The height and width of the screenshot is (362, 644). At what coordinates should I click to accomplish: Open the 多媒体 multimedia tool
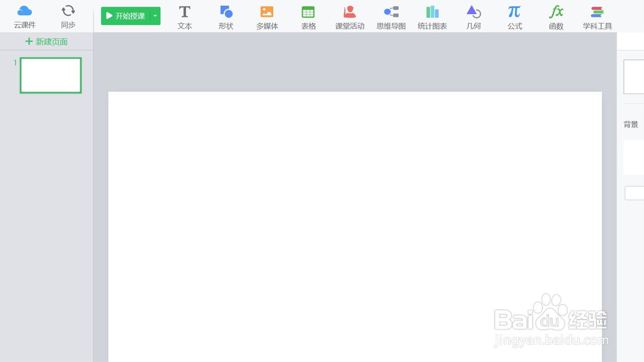click(267, 17)
